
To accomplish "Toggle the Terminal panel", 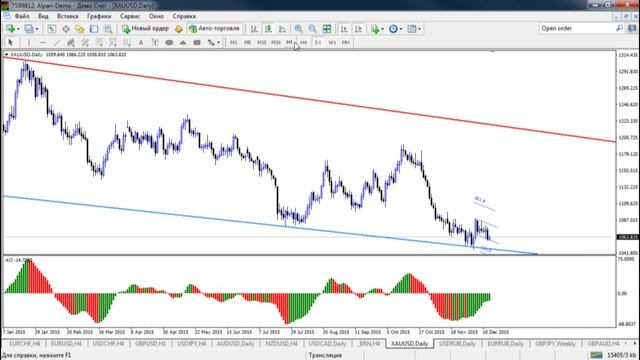I will [x=94, y=29].
